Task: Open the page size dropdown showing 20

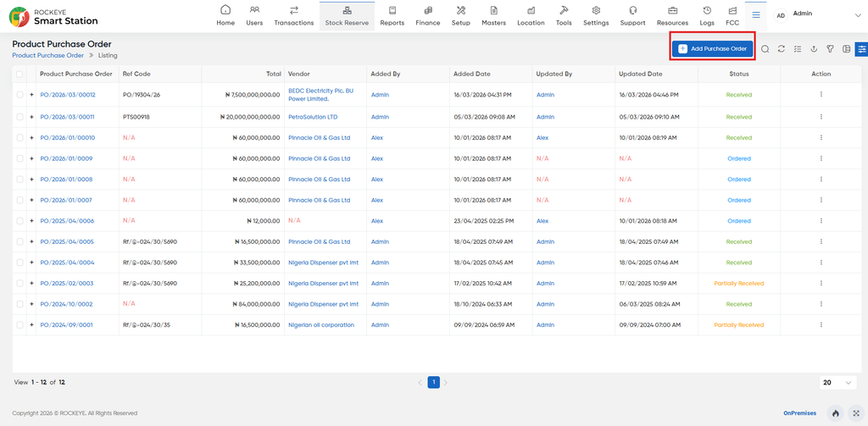Action: point(837,382)
